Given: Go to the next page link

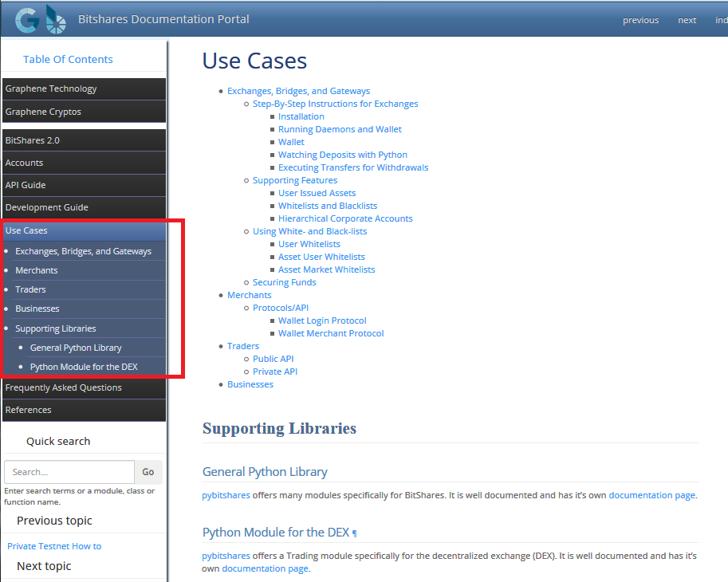Looking at the screenshot, I should [687, 20].
